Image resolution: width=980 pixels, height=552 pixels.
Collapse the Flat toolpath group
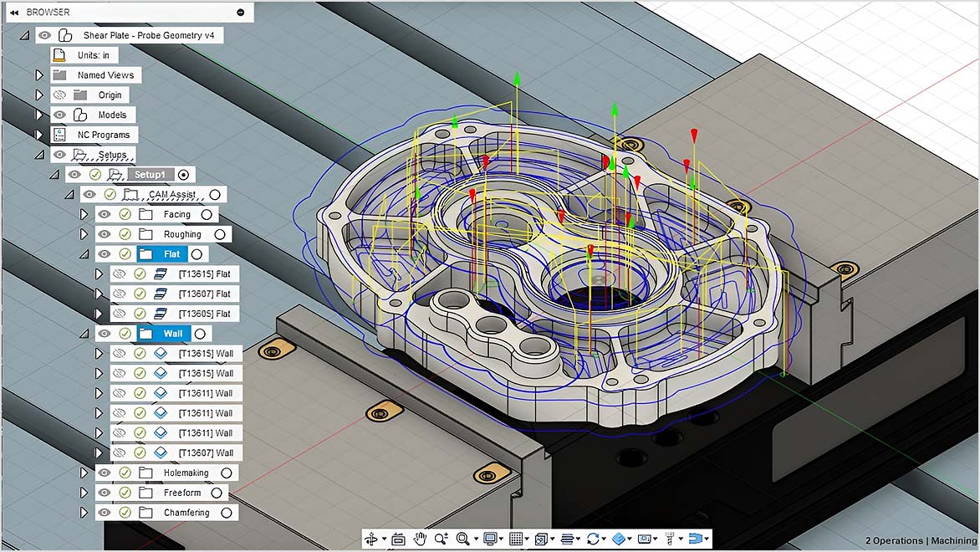[84, 254]
